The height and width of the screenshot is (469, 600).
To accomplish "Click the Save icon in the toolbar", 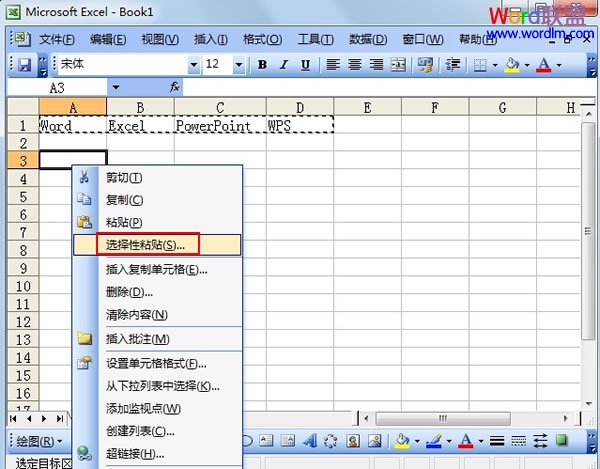I will click(x=25, y=65).
